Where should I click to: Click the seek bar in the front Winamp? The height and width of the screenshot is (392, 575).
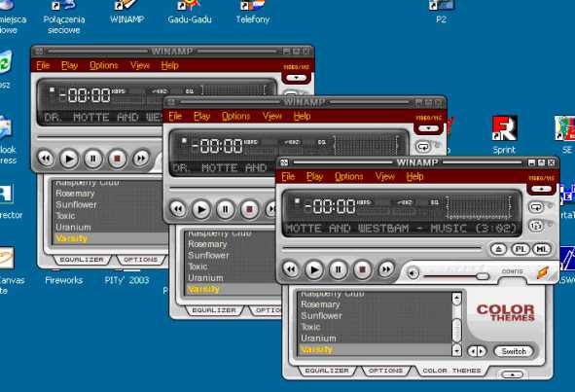tap(381, 249)
